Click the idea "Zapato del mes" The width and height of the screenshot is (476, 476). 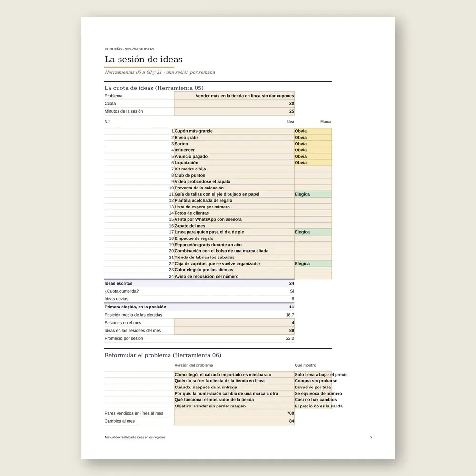(x=234, y=226)
